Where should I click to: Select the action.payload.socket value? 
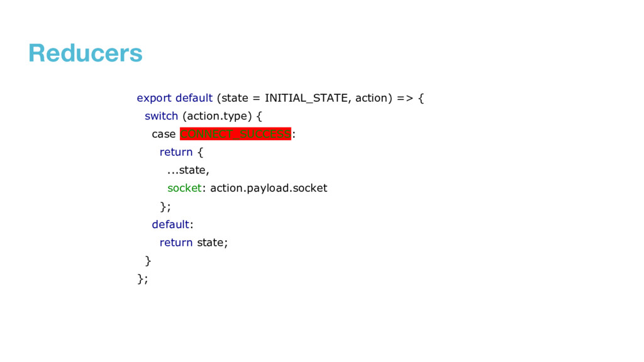(269, 189)
